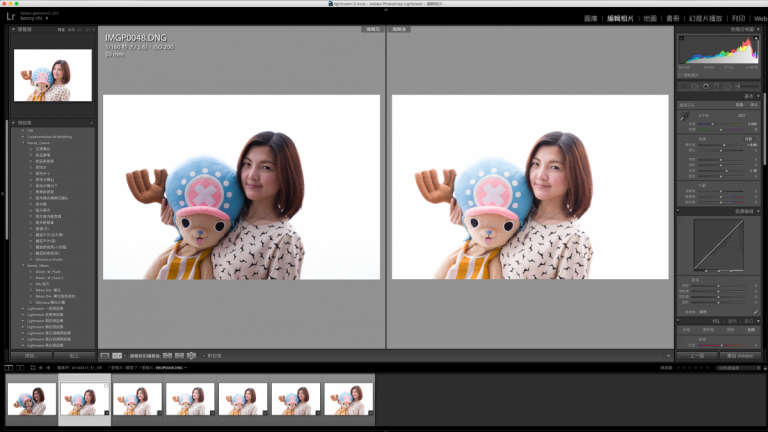Select the Spot Removal tool
Image resolution: width=768 pixels, height=432 pixels.
tap(695, 86)
